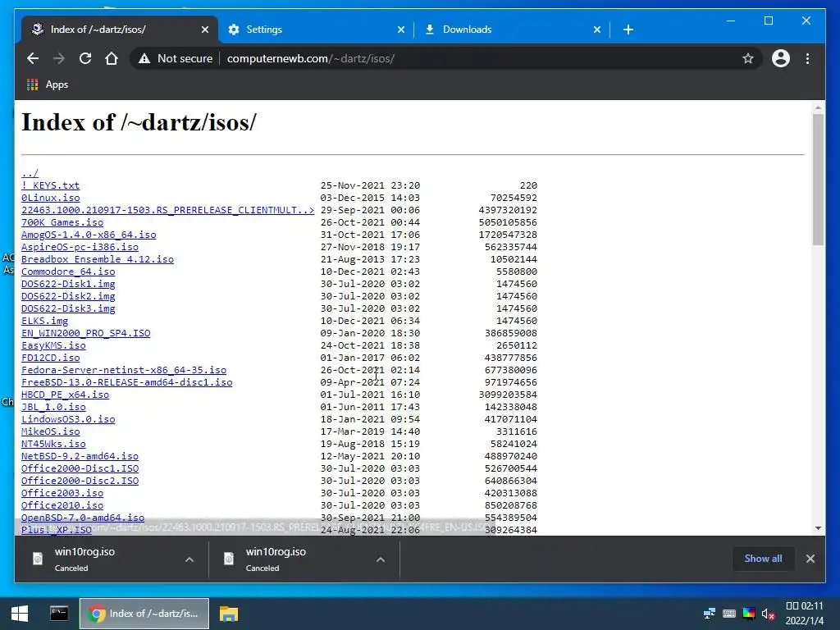Switch to the Downloads tab
840x630 pixels.
[512, 30]
